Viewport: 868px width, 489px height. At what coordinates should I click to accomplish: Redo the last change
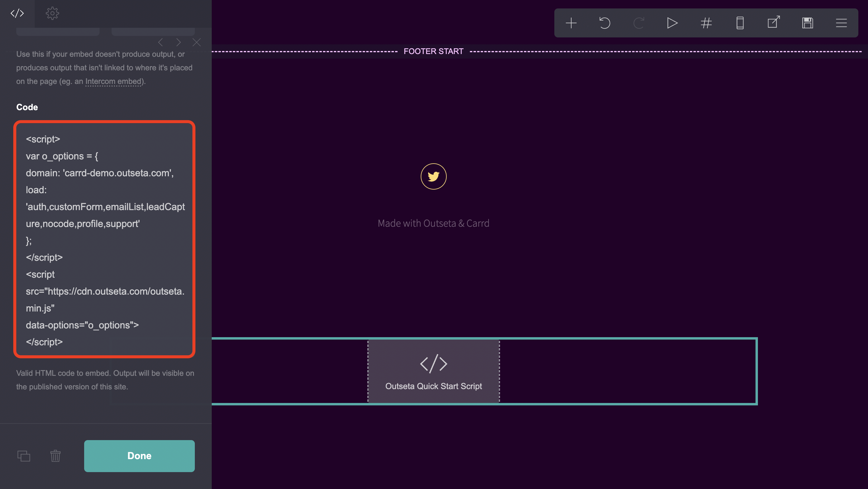[638, 23]
